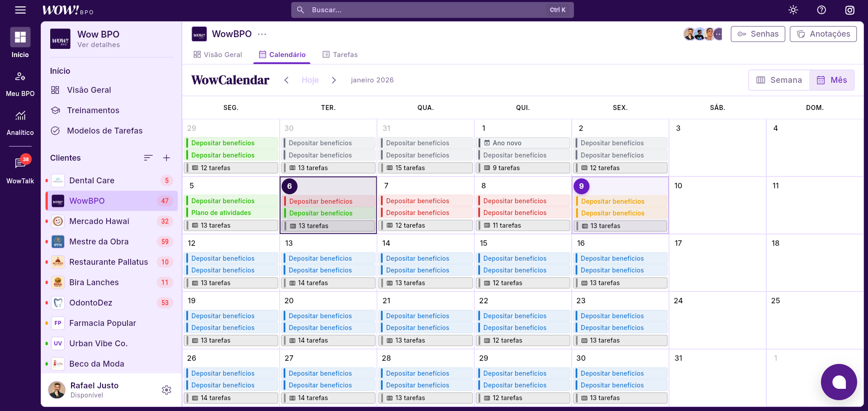Switch to the Visão Geral tab
868x411 pixels.
pyautogui.click(x=218, y=55)
